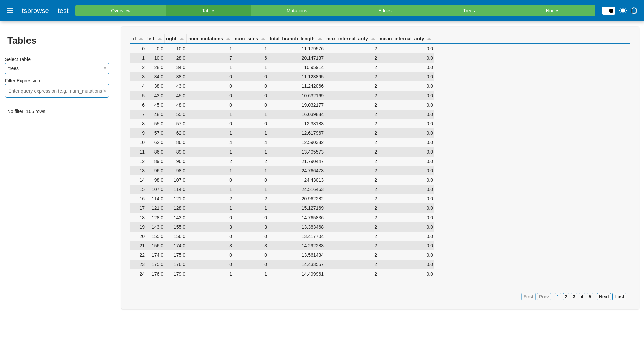Sort by mean_internal_arity column arrow
Image resolution: width=644 pixels, height=362 pixels.
[x=429, y=39]
